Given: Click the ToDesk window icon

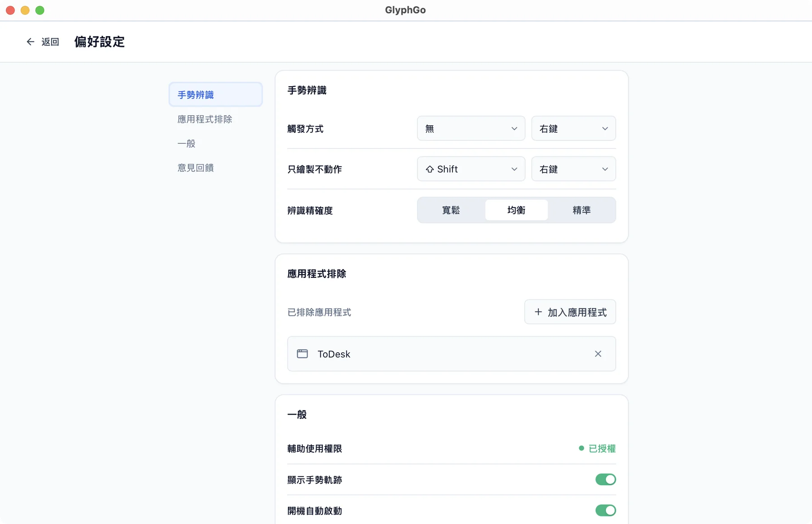Looking at the screenshot, I should (302, 354).
